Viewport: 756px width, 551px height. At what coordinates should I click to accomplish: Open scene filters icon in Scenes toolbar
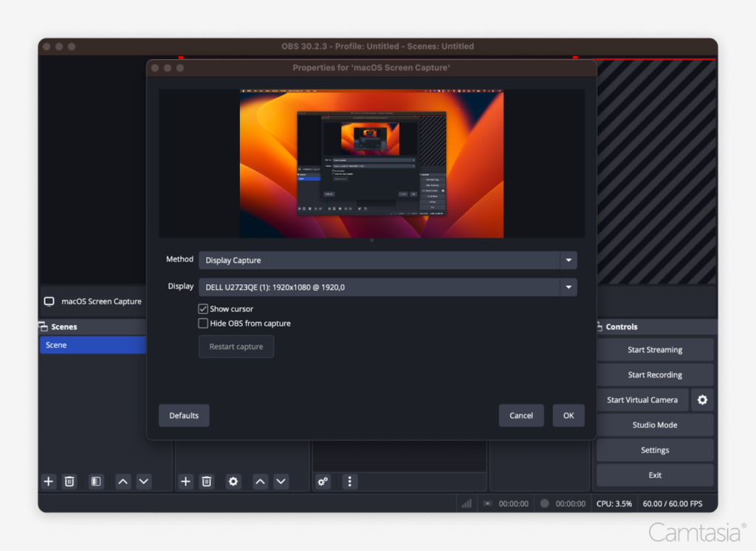96,481
